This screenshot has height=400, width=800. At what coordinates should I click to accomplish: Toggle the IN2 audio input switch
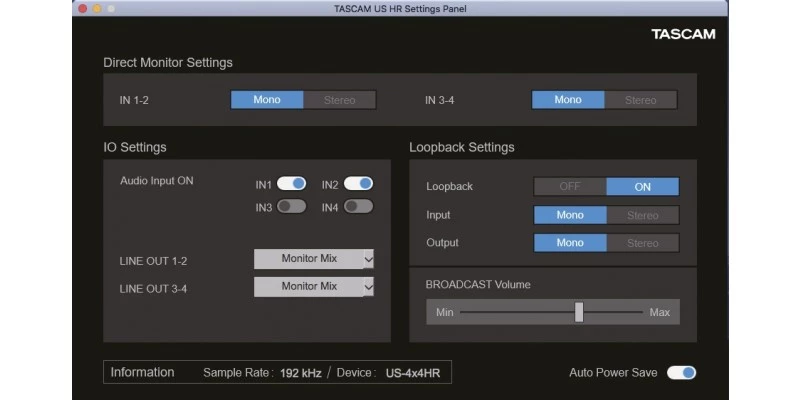(x=358, y=184)
